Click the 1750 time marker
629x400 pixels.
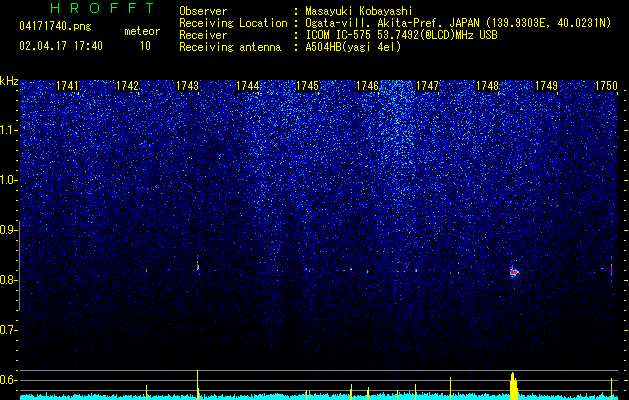[x=607, y=86]
